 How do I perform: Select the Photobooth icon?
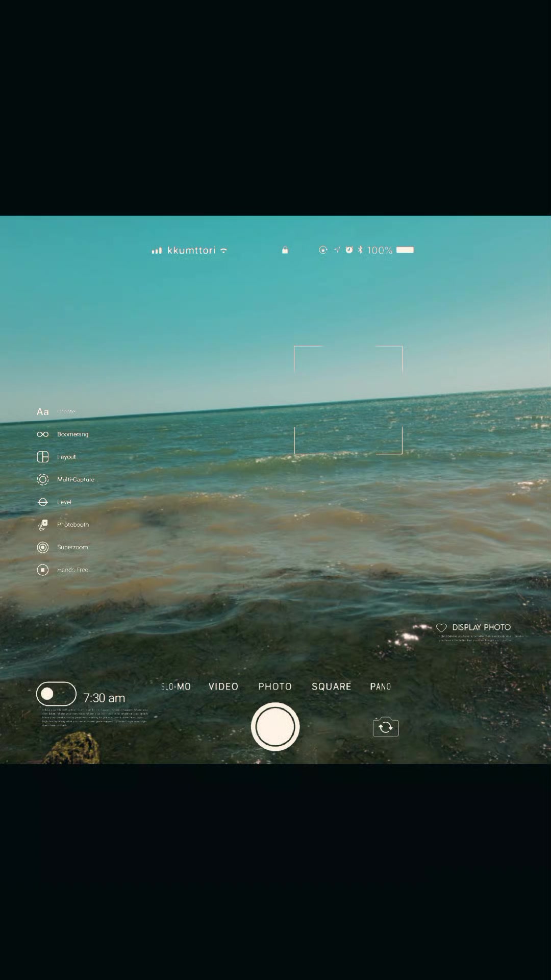coord(43,525)
